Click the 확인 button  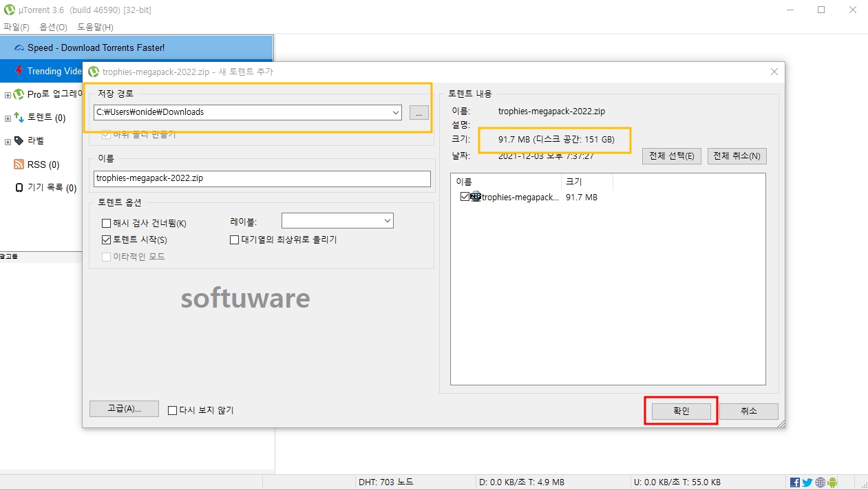[681, 411]
